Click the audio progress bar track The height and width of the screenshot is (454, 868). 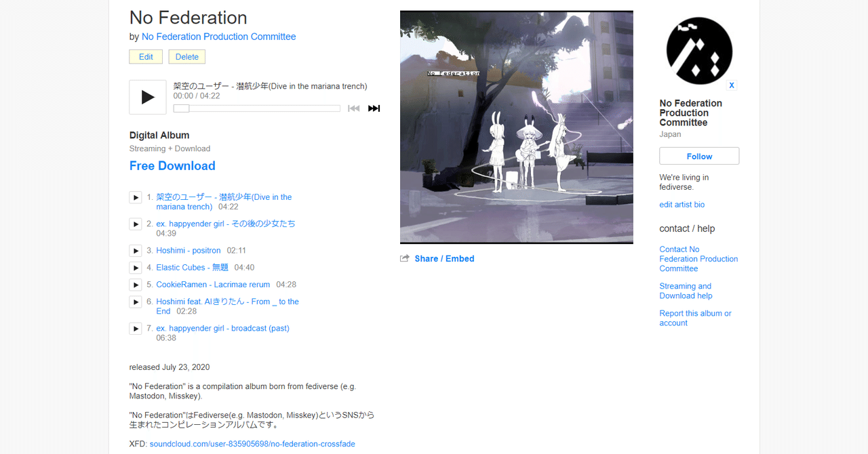[x=257, y=108]
